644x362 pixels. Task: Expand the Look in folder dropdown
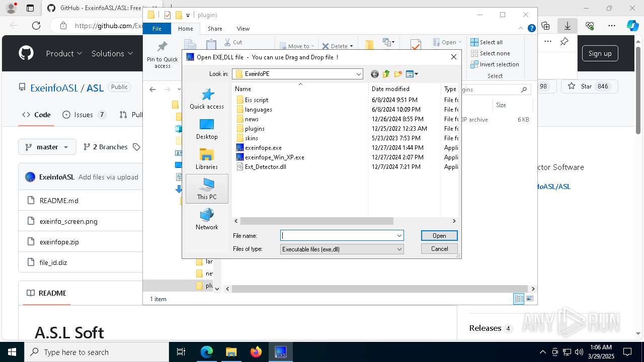[358, 74]
